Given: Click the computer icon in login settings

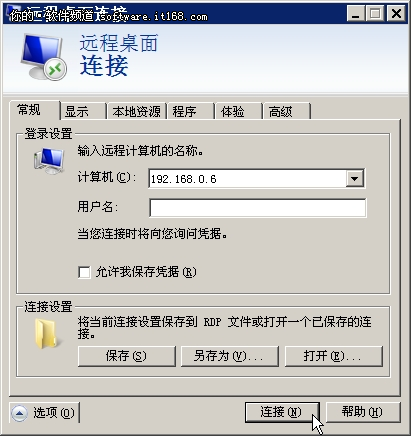Looking at the screenshot, I should coord(49,161).
